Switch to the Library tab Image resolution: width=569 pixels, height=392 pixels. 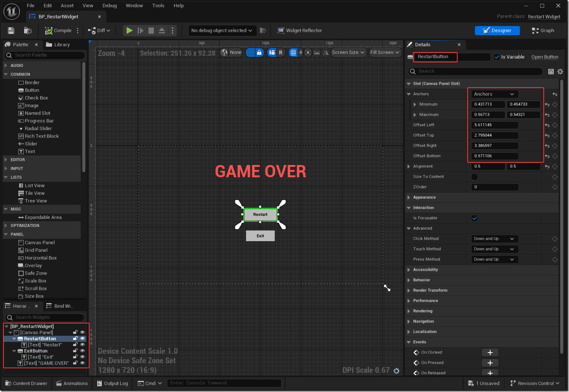click(58, 45)
